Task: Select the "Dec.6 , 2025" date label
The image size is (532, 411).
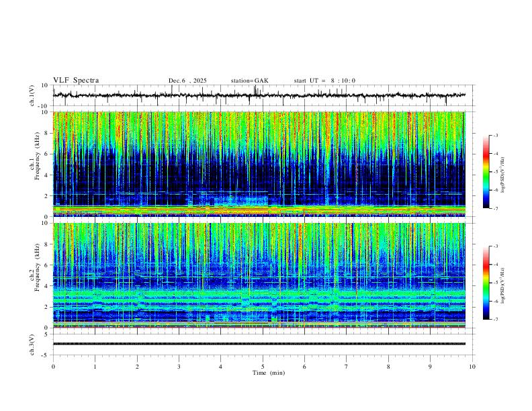Action: (187, 81)
